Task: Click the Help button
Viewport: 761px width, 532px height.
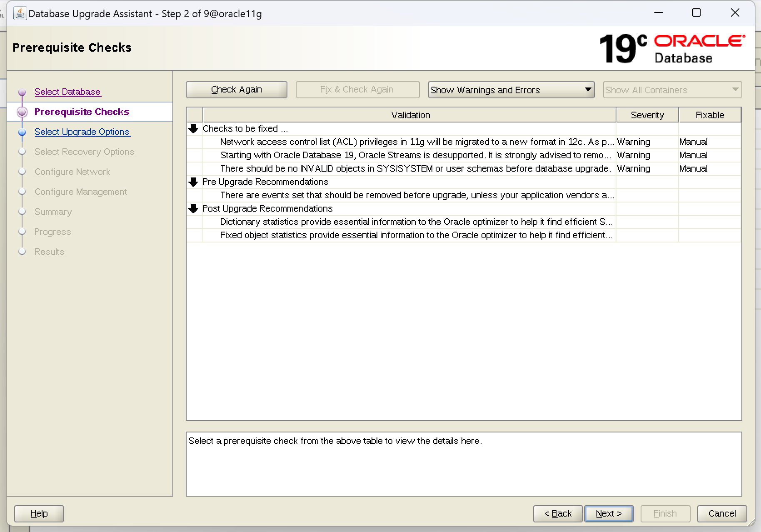Action: 39,514
